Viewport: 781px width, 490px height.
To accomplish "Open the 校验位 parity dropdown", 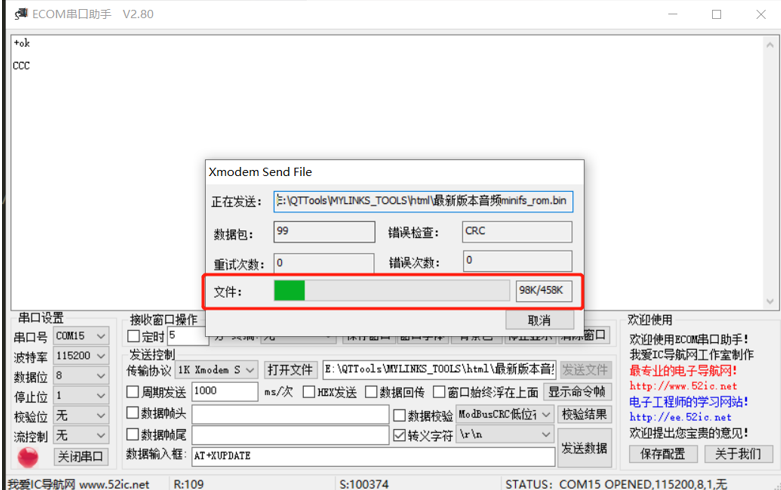I will [x=81, y=415].
